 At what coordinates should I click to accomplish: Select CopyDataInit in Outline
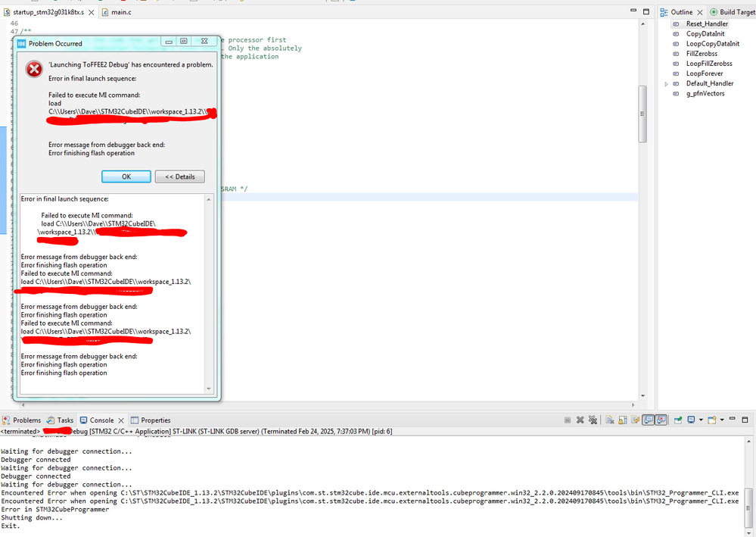pos(705,34)
